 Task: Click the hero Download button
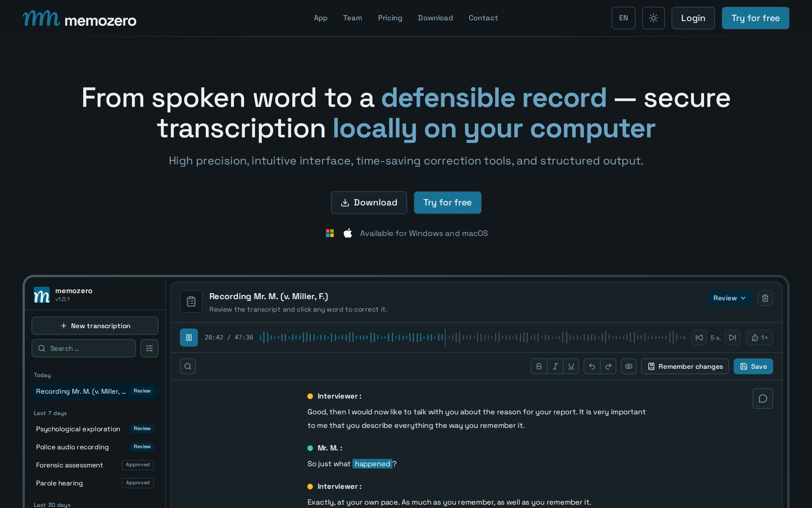[x=369, y=202]
